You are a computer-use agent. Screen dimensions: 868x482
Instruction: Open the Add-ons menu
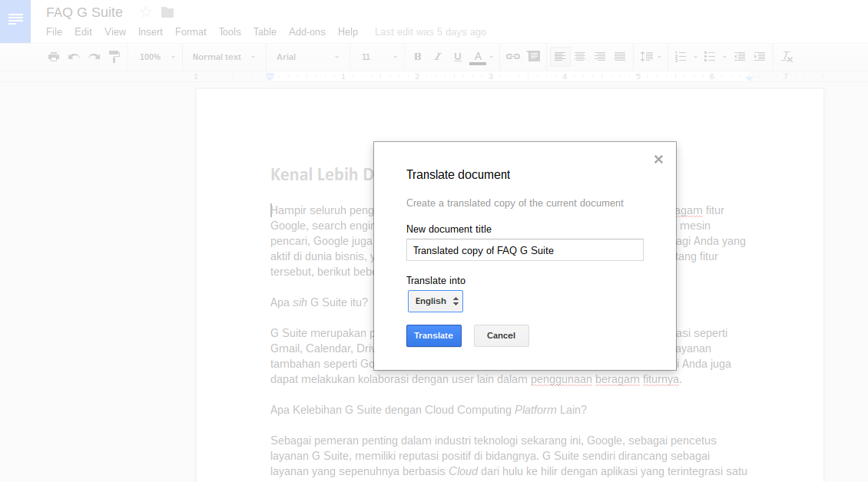click(x=306, y=32)
